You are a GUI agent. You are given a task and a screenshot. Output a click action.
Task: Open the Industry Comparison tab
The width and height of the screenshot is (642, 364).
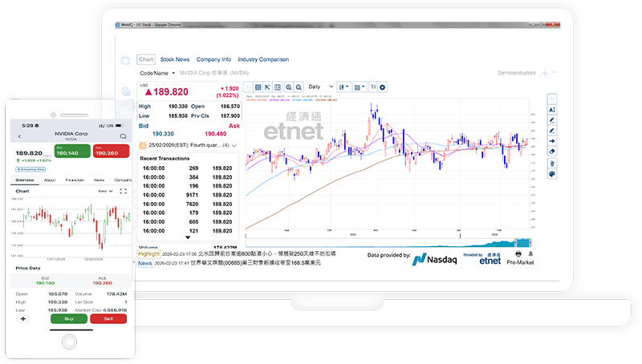click(263, 59)
